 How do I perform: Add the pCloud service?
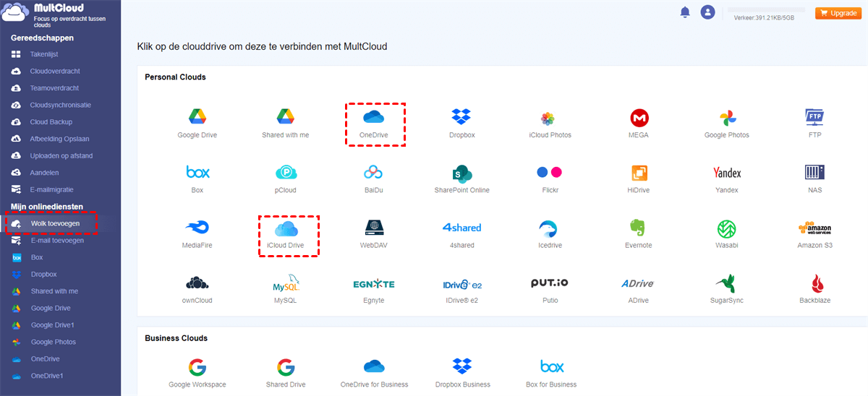coord(286,172)
